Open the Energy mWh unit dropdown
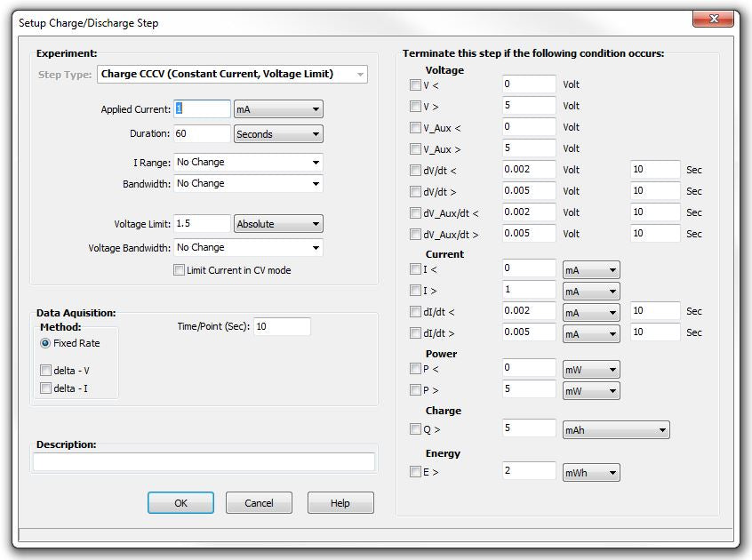Screen dimensions: 752x560 point(591,473)
